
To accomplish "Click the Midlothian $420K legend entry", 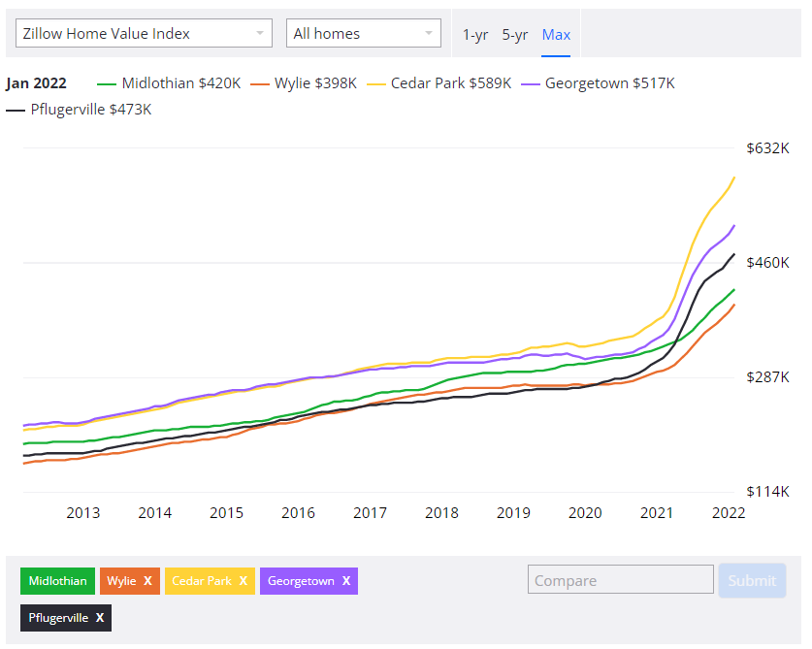I will [x=169, y=83].
